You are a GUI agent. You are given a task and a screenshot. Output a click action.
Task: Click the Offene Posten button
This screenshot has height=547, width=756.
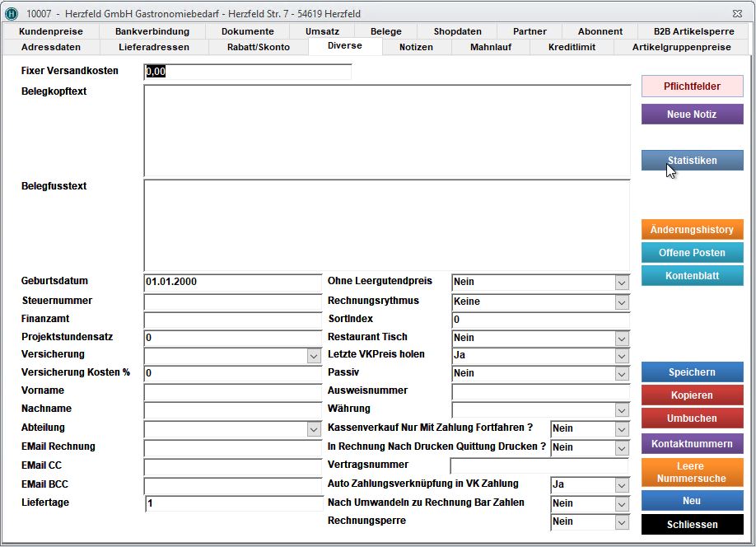pyautogui.click(x=692, y=253)
